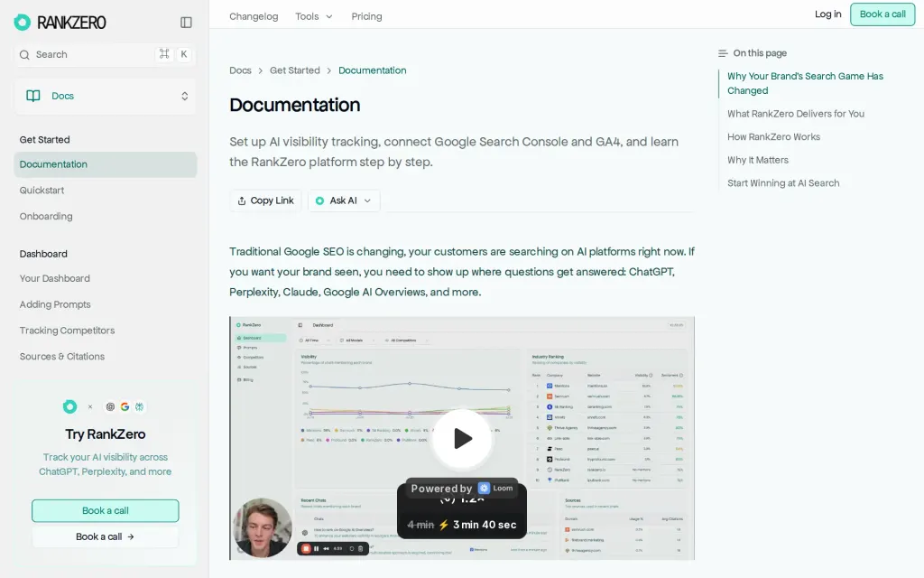Select Documentation in the sidebar
Image resolution: width=924 pixels, height=578 pixels.
[x=105, y=164]
